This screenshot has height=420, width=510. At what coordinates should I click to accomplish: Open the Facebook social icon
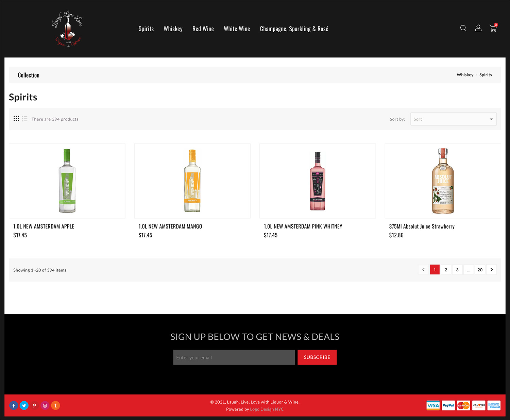point(14,405)
